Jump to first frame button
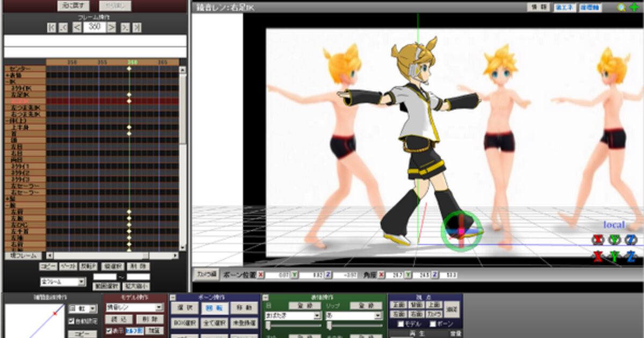Screen dimensions: 644x338 coord(52,27)
